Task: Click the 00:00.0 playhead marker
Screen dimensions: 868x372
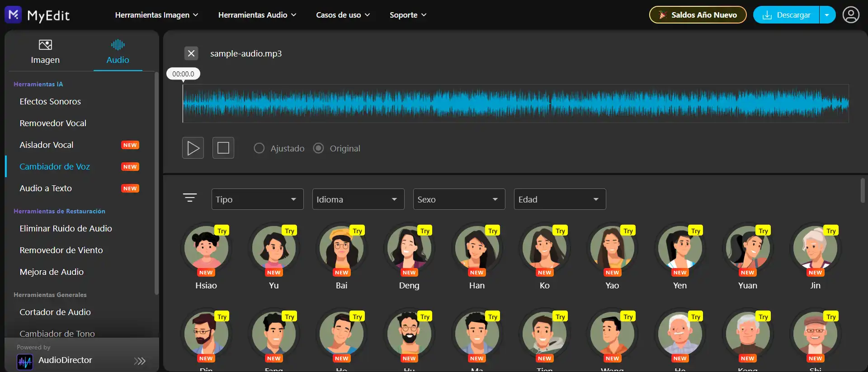Action: click(183, 74)
